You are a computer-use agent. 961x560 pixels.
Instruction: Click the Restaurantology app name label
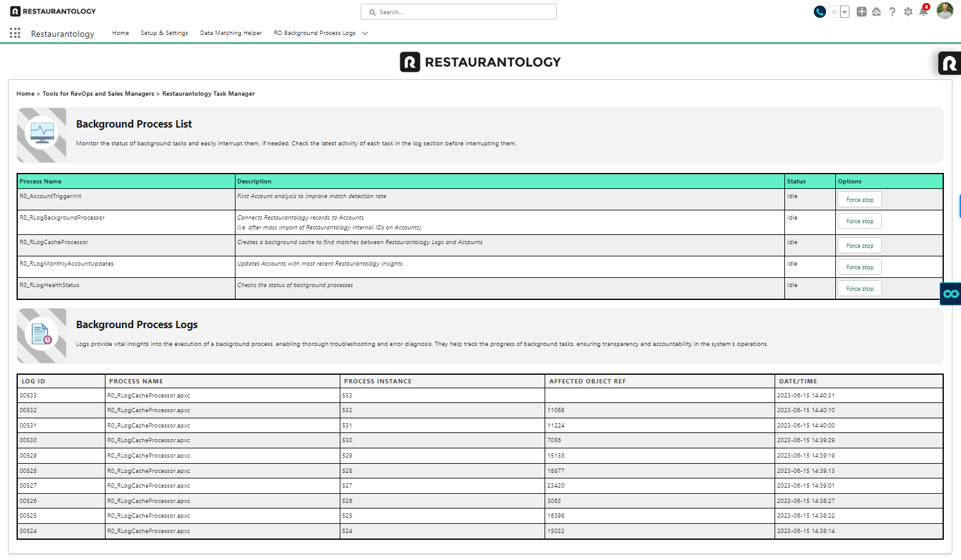[63, 34]
